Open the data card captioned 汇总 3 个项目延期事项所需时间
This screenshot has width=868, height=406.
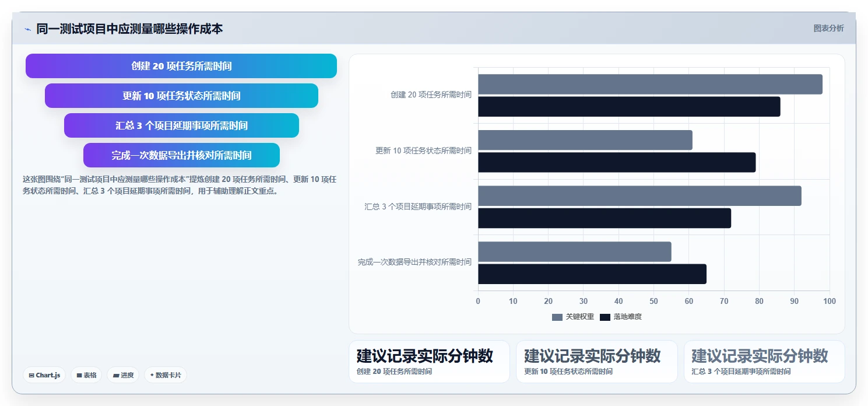tap(764, 362)
